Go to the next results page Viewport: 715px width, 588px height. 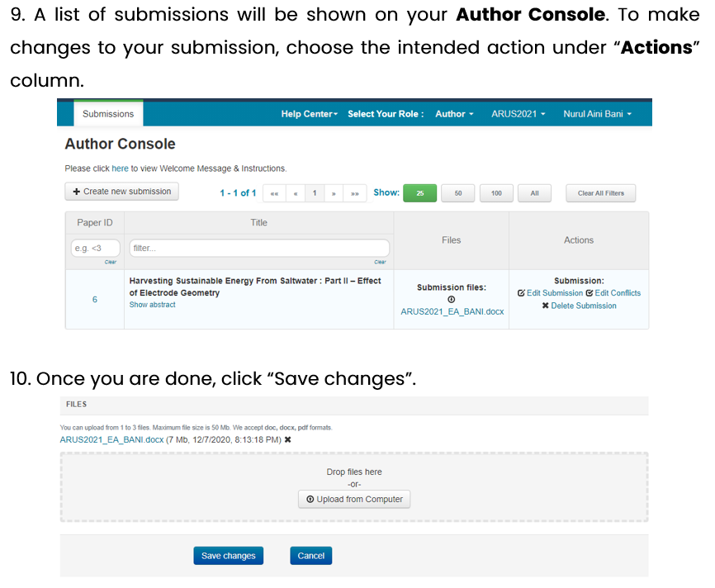pos(334,193)
